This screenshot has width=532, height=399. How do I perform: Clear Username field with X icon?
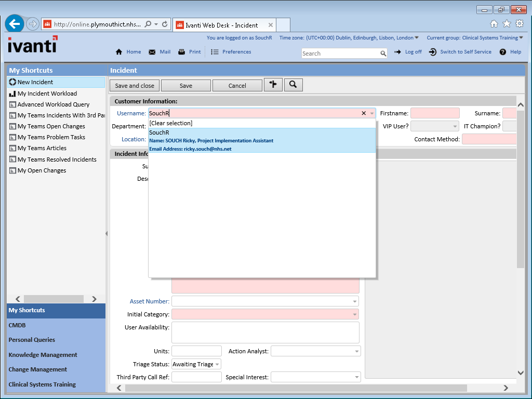tap(364, 113)
